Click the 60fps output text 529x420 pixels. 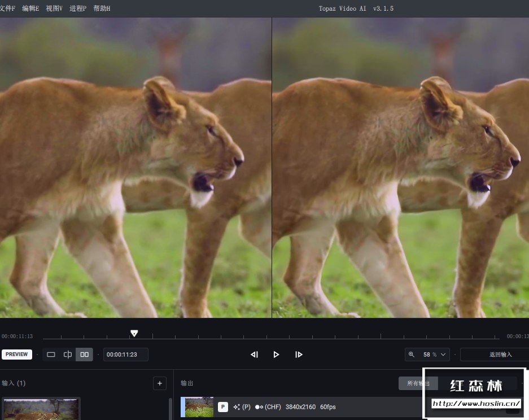coord(328,407)
